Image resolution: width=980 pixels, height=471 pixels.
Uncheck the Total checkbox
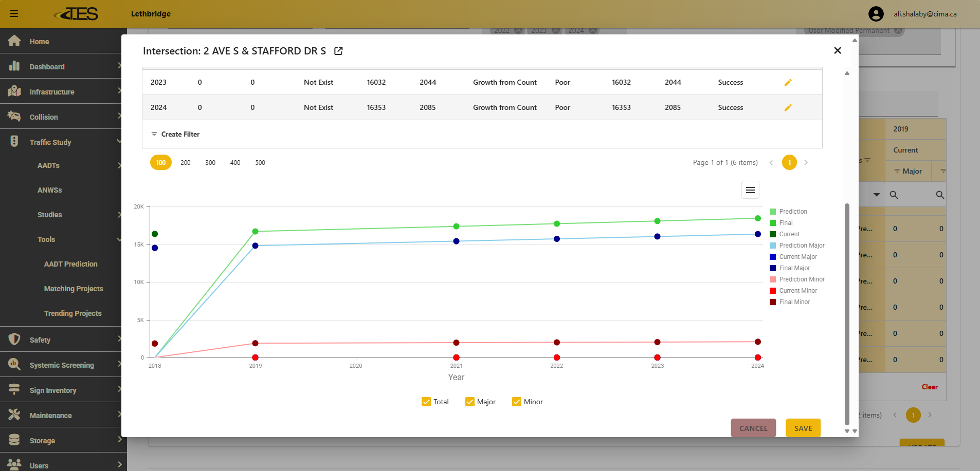pos(426,402)
